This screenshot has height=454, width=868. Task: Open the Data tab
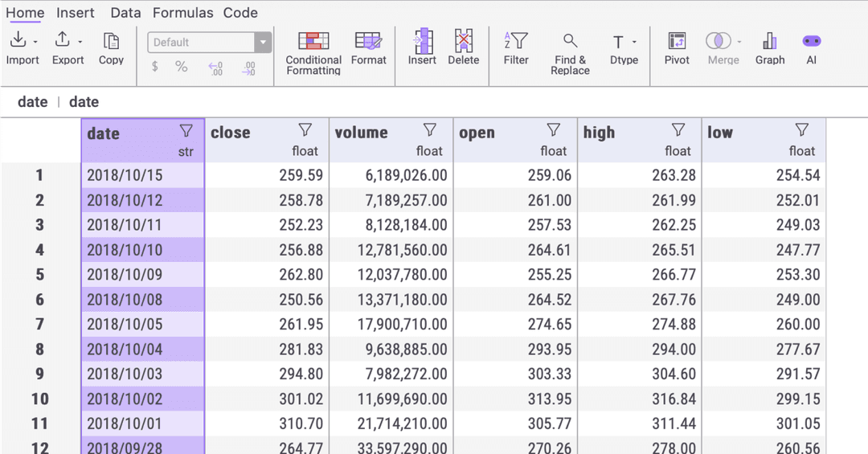(125, 13)
